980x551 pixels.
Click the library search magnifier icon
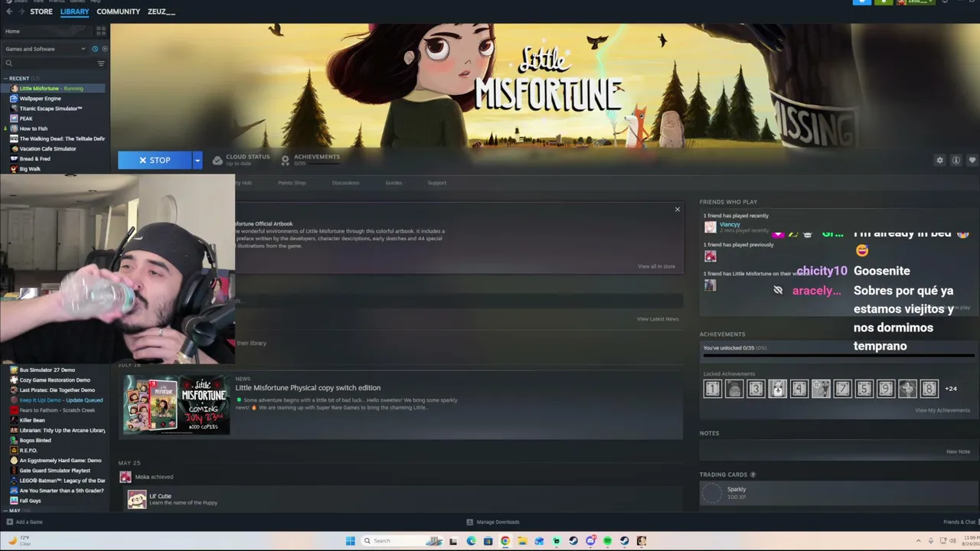coord(9,64)
